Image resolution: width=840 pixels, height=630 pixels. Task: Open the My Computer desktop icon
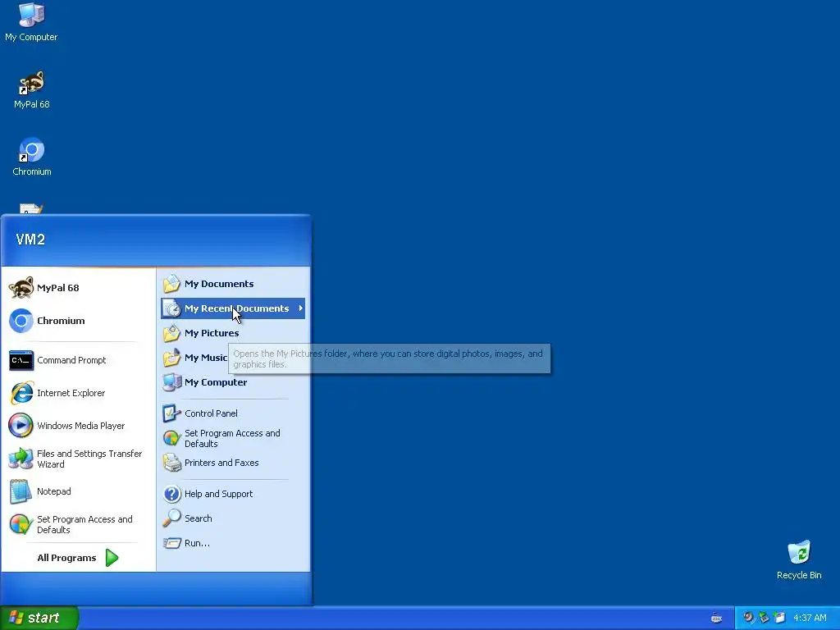click(x=31, y=22)
